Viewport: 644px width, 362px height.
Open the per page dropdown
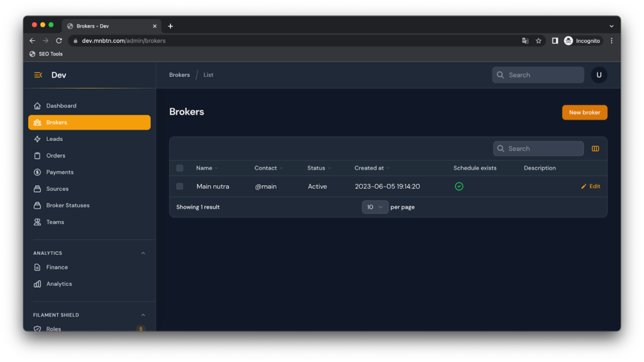point(375,207)
